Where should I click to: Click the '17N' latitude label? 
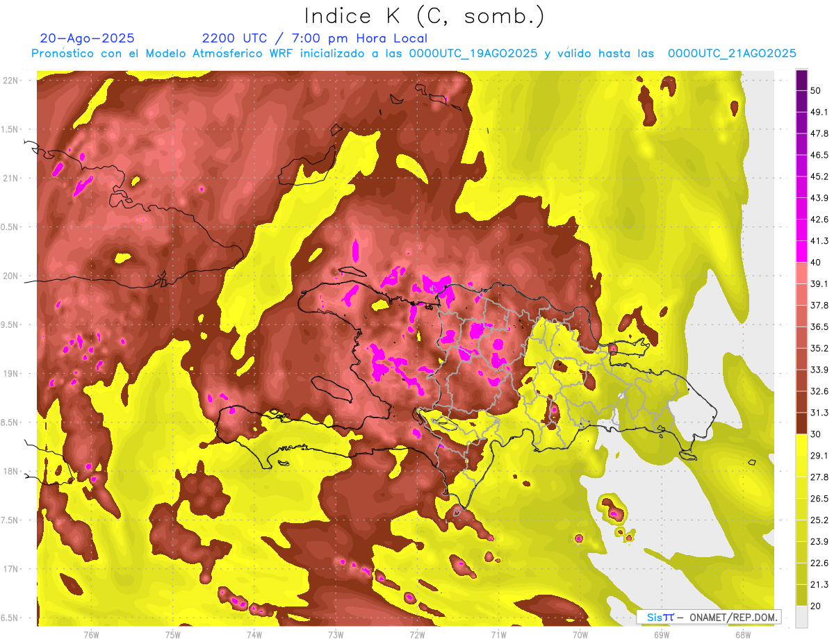(11, 569)
